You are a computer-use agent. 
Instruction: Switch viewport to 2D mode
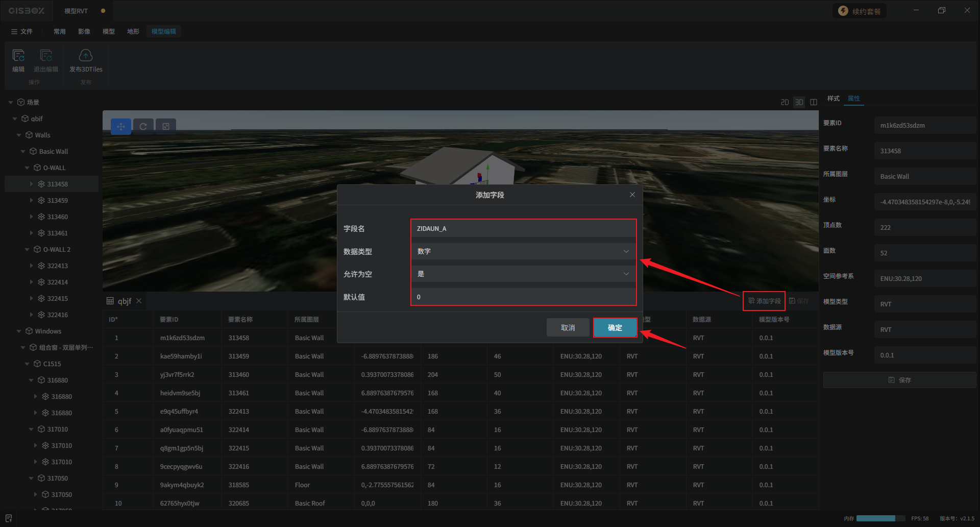click(x=785, y=102)
